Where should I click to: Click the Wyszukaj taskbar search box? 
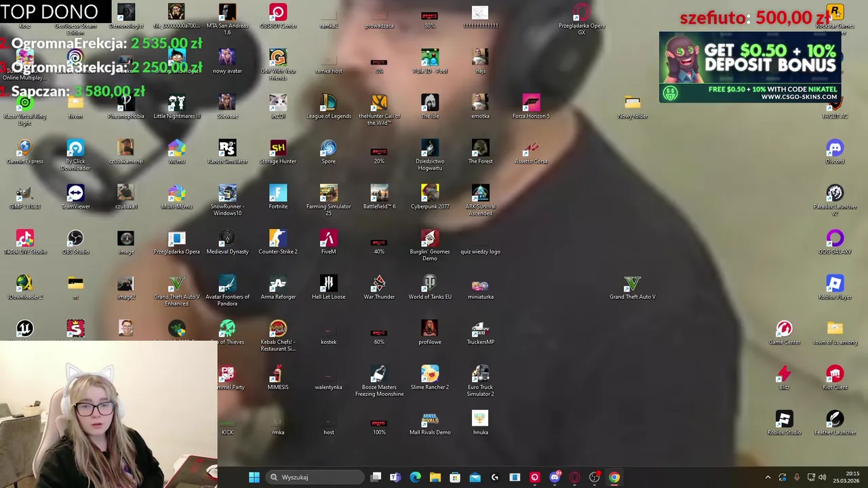click(x=315, y=477)
